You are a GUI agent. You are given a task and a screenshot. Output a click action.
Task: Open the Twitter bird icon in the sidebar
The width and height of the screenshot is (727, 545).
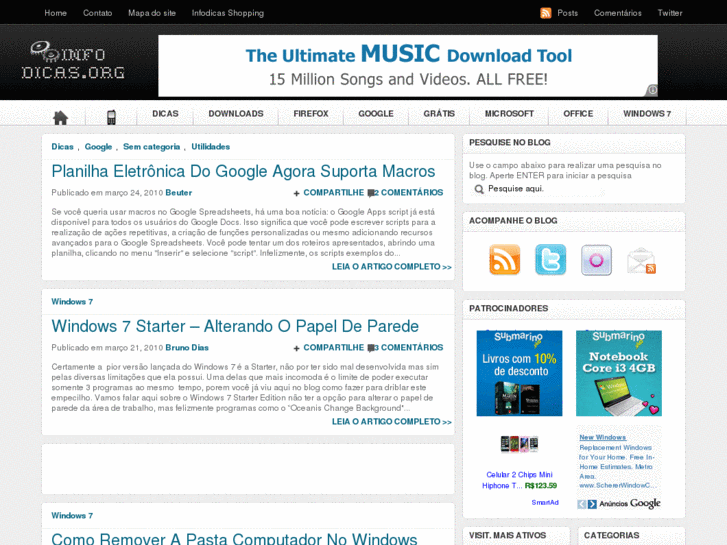click(550, 260)
